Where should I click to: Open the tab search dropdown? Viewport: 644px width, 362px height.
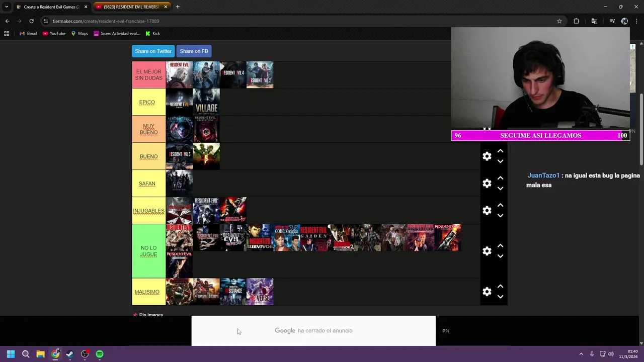[7, 7]
